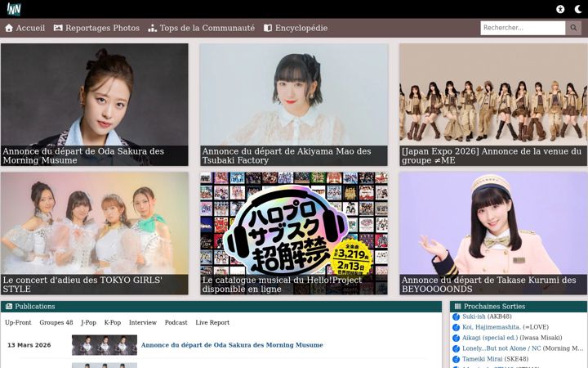Open Japan Expo 2026 ≠ME card
Image resolution: width=588 pixels, height=368 pixels.
[x=493, y=105]
